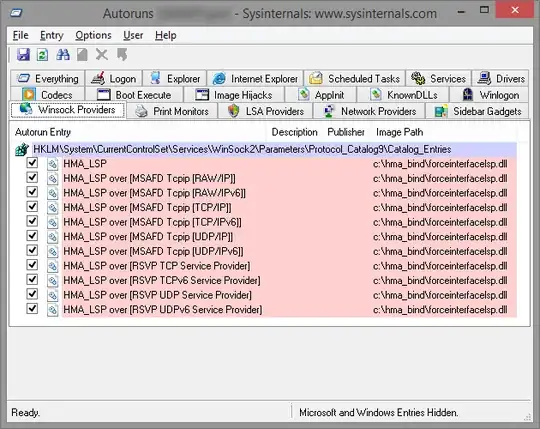Screen dimensions: 540x429
Task: Switch to the Winlogon tab
Action: pos(489,95)
